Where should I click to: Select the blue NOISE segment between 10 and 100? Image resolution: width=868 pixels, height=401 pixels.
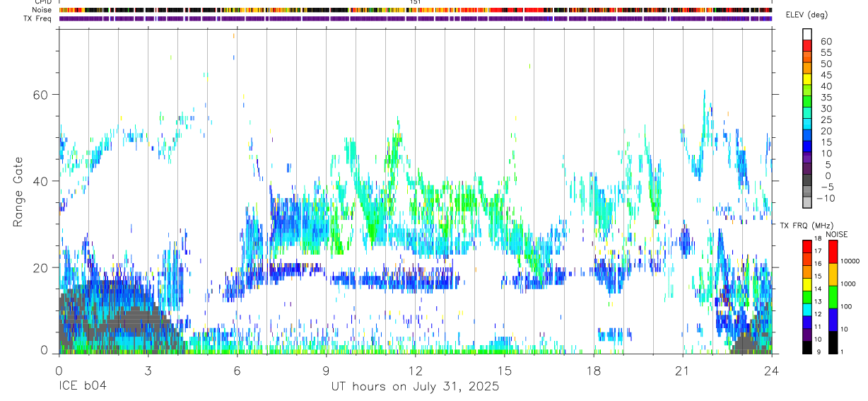[x=833, y=320]
